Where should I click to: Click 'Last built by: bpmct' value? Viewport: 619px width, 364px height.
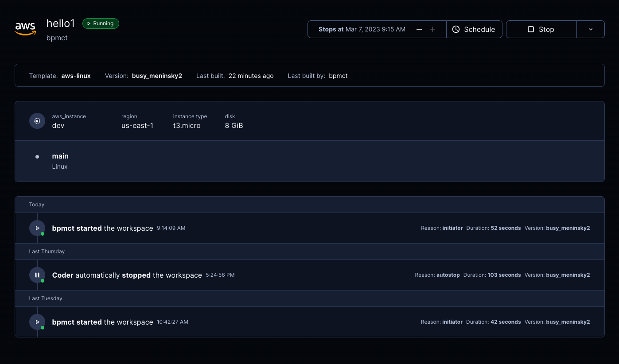[338, 76]
